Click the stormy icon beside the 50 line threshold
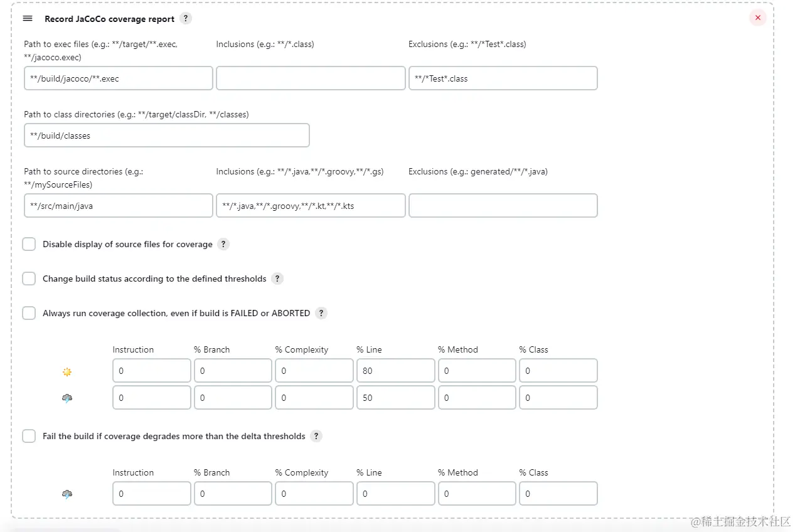This screenshot has height=532, width=795. pyautogui.click(x=67, y=398)
